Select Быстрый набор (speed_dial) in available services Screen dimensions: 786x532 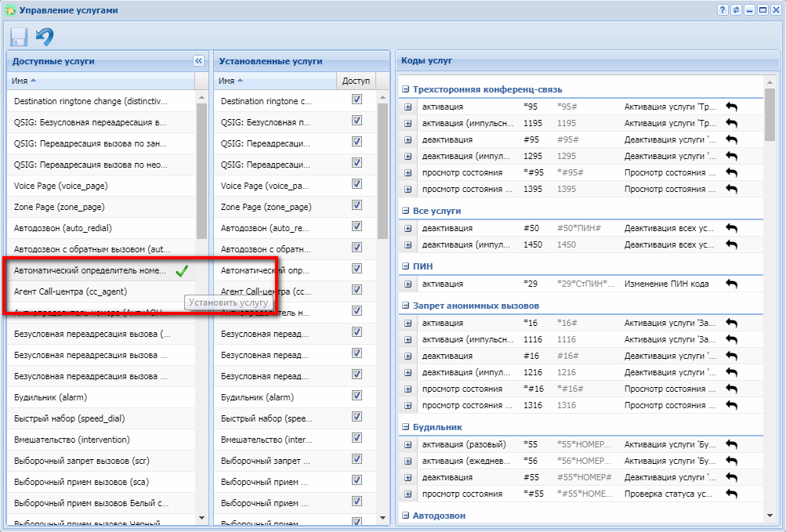point(71,418)
